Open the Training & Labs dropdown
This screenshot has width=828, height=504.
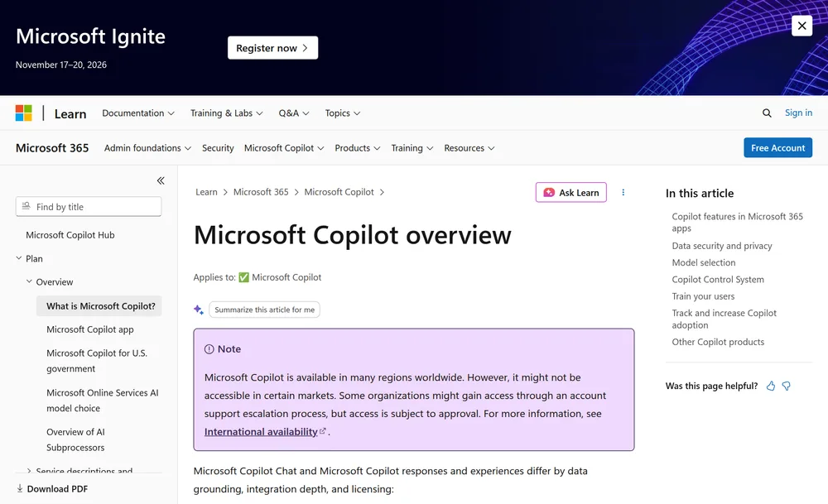tap(227, 113)
